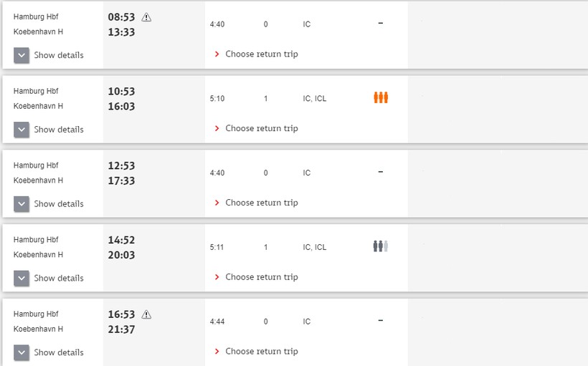Choose return trip for 16:53 departure
Screen dimensions: 588x366
coord(261,352)
